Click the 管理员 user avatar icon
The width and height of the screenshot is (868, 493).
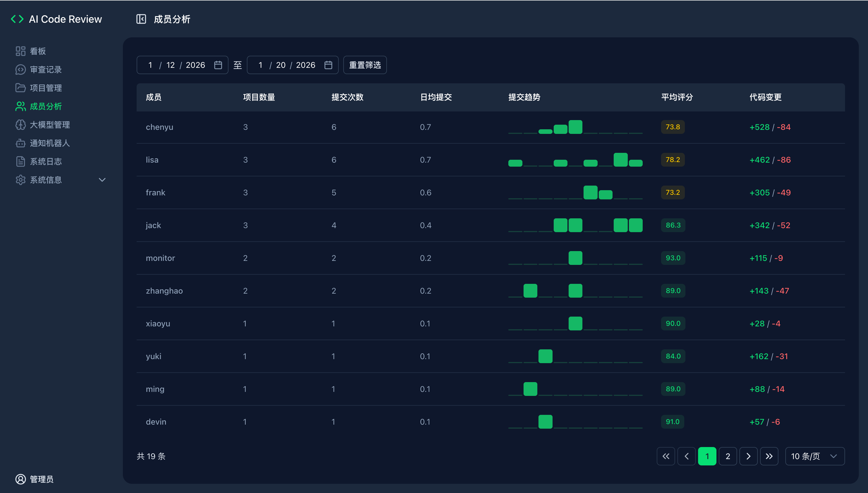pos(20,479)
